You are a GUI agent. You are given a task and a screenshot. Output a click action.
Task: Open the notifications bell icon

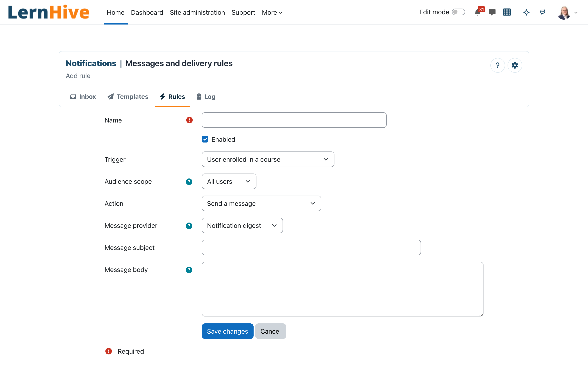(478, 12)
